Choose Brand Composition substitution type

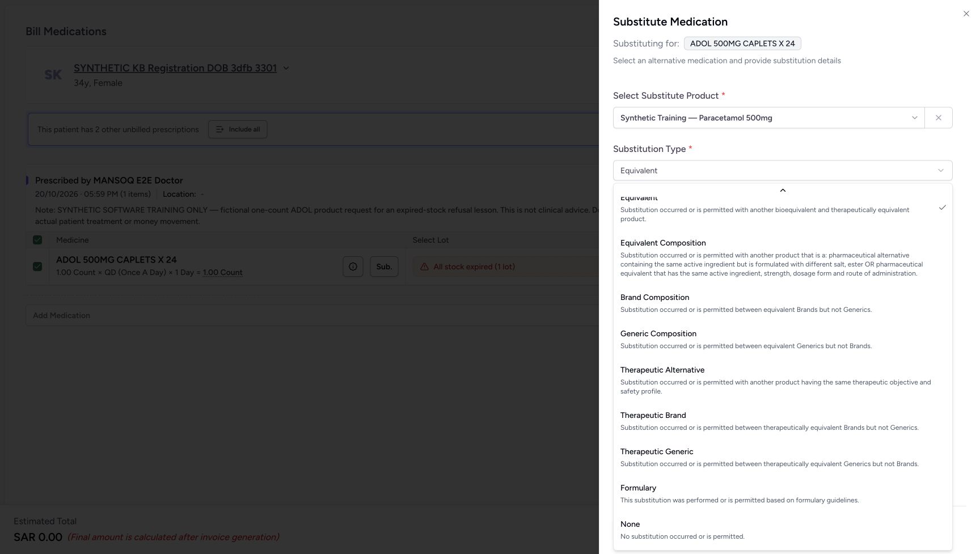pyautogui.click(x=782, y=303)
